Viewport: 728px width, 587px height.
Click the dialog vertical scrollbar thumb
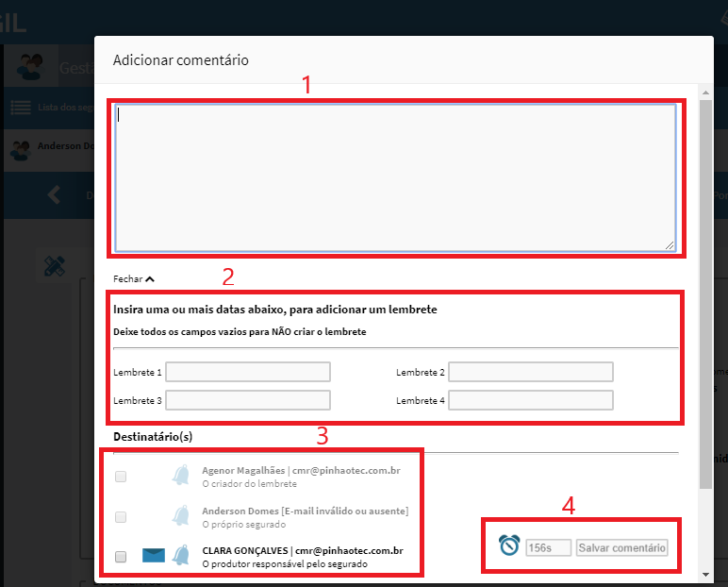pos(705,293)
